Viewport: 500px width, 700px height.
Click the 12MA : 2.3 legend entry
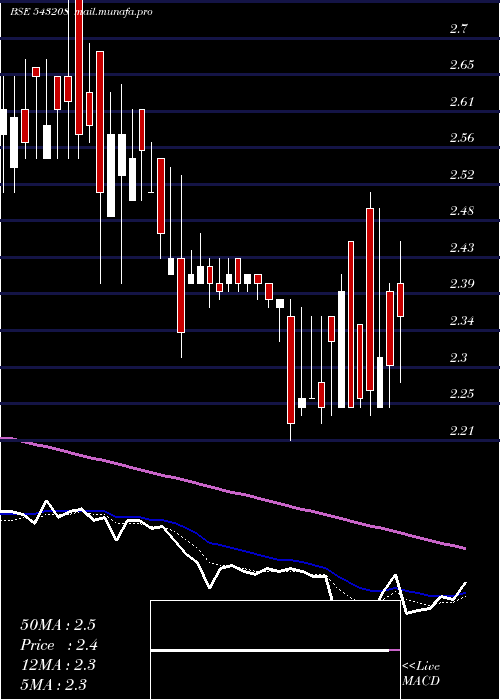(58, 665)
